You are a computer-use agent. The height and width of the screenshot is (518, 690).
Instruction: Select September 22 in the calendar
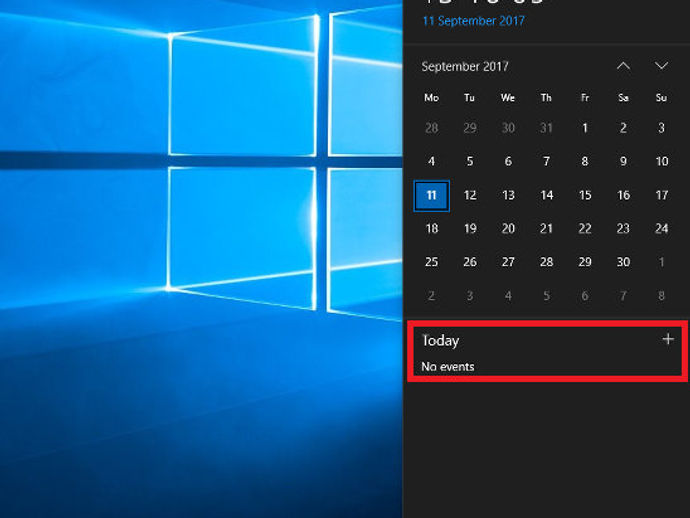coord(585,228)
